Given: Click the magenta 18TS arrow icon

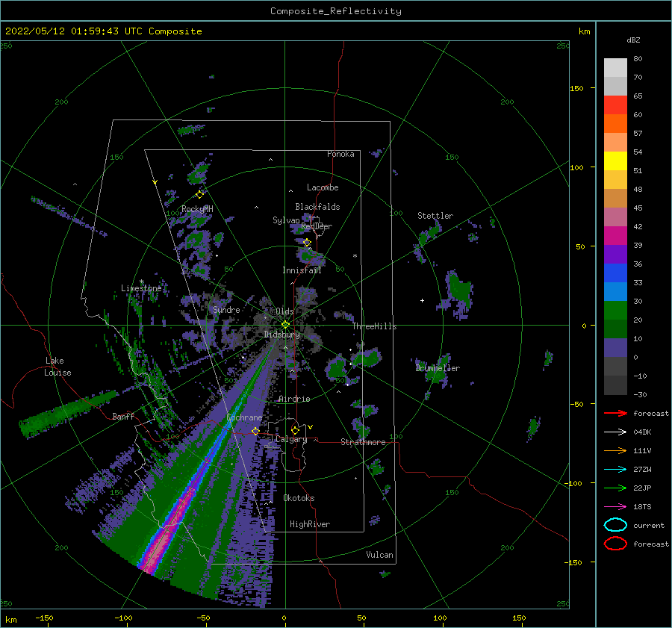Looking at the screenshot, I should pyautogui.click(x=615, y=507).
